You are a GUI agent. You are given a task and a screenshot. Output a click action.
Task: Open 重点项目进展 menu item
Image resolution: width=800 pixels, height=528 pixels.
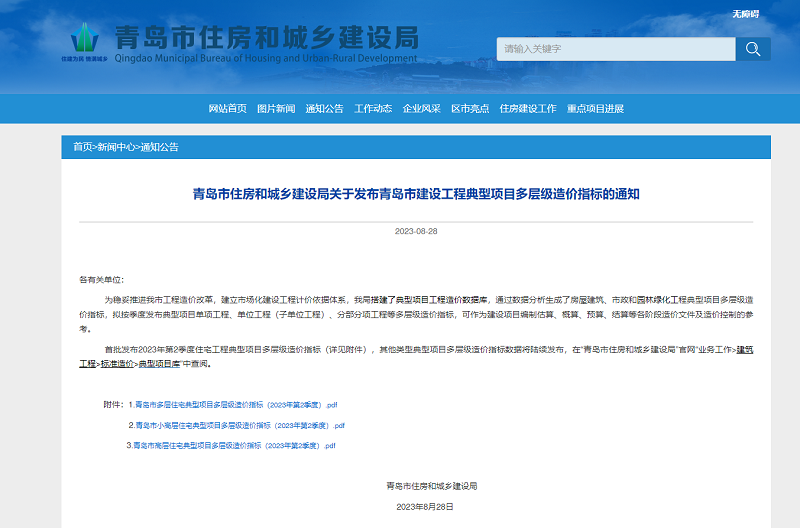pyautogui.click(x=595, y=108)
